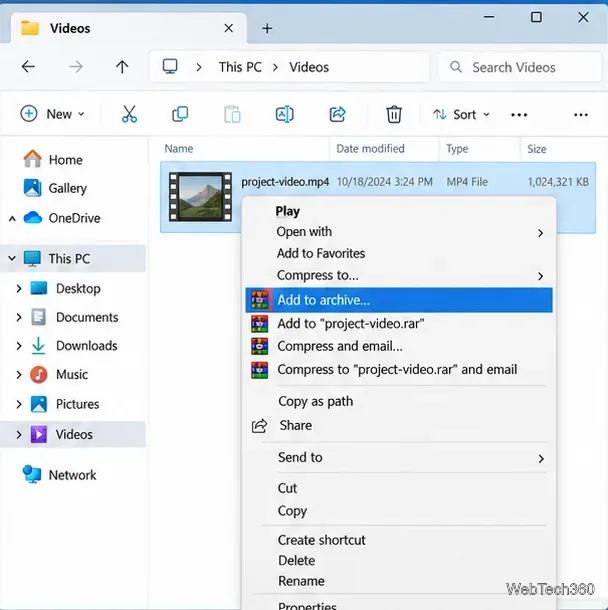Click the Rename toolbar icon
This screenshot has width=608, height=610.
click(284, 114)
